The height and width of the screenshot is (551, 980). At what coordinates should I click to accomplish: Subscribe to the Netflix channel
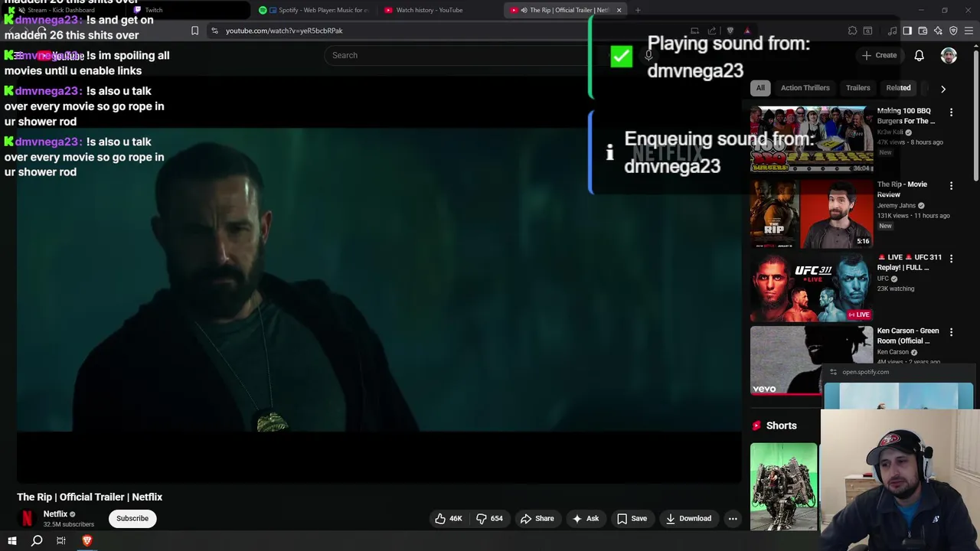point(132,518)
